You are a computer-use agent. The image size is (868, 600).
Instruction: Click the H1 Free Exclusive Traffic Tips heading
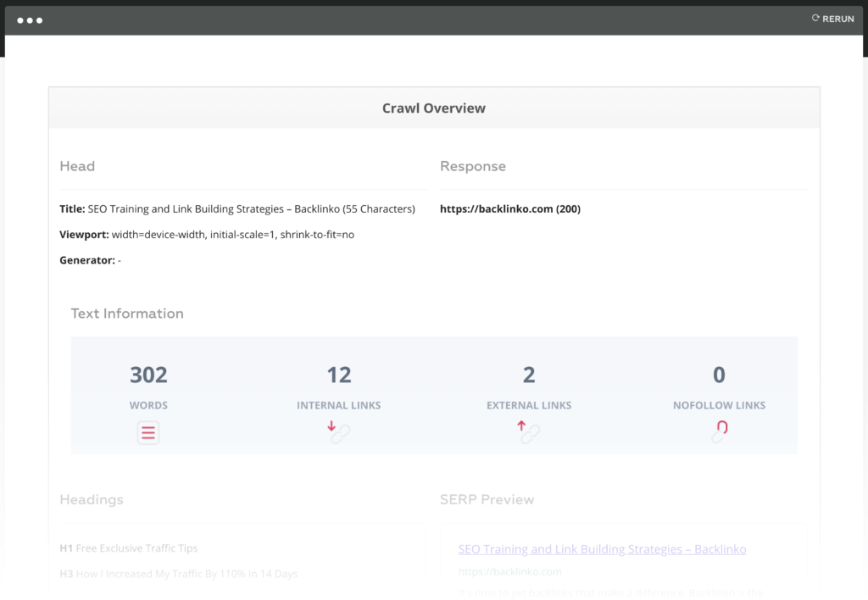[128, 548]
